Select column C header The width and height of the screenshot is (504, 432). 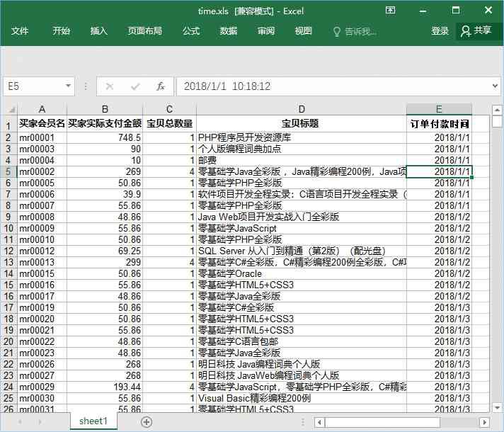(x=169, y=109)
